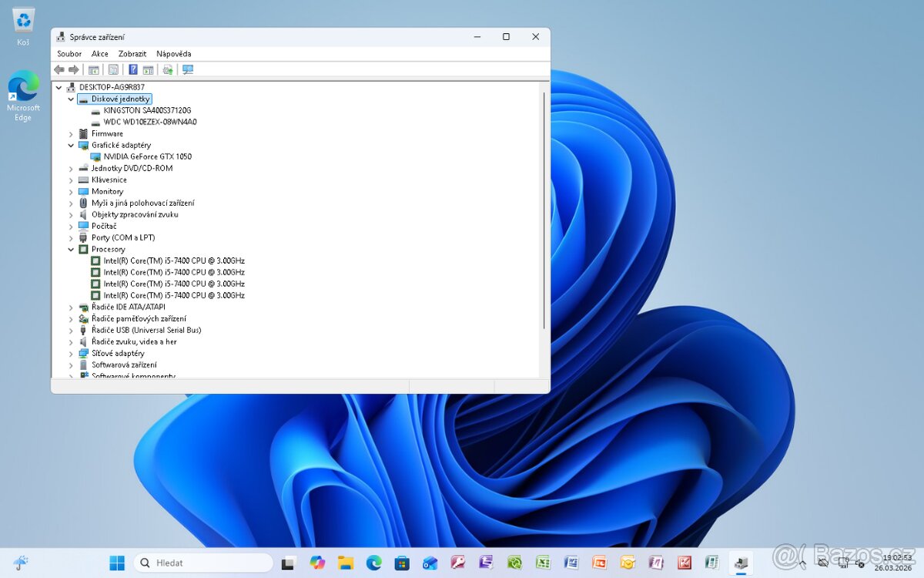
Task: Open the Zobrazit menu
Action: click(x=132, y=54)
